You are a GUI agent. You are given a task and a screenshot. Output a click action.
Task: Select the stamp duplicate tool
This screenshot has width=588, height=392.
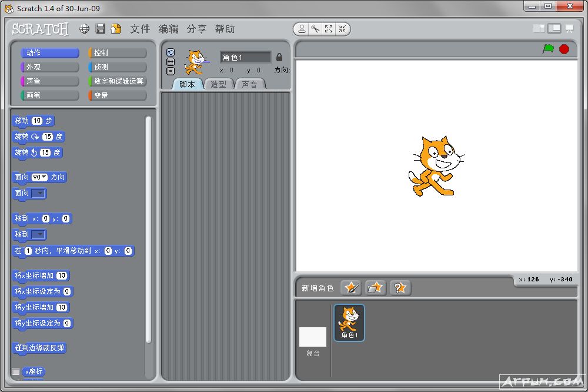[x=302, y=28]
